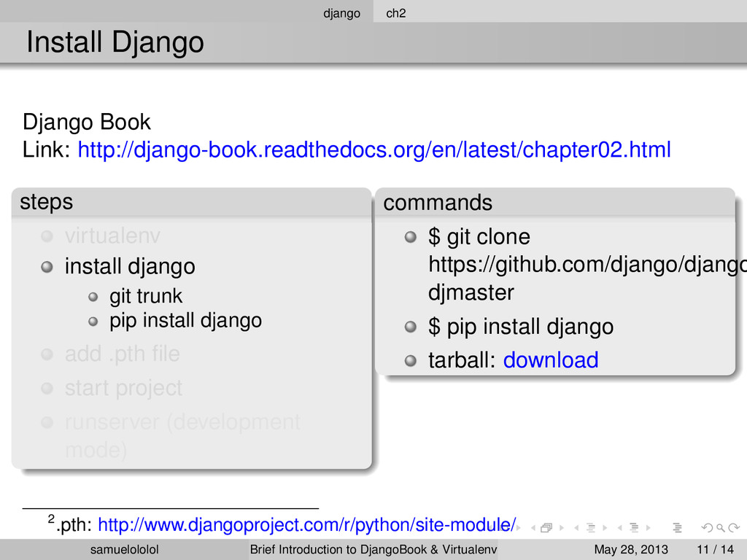Click the subsection navigation icon
This screenshot has width=747, height=560.
(591, 528)
